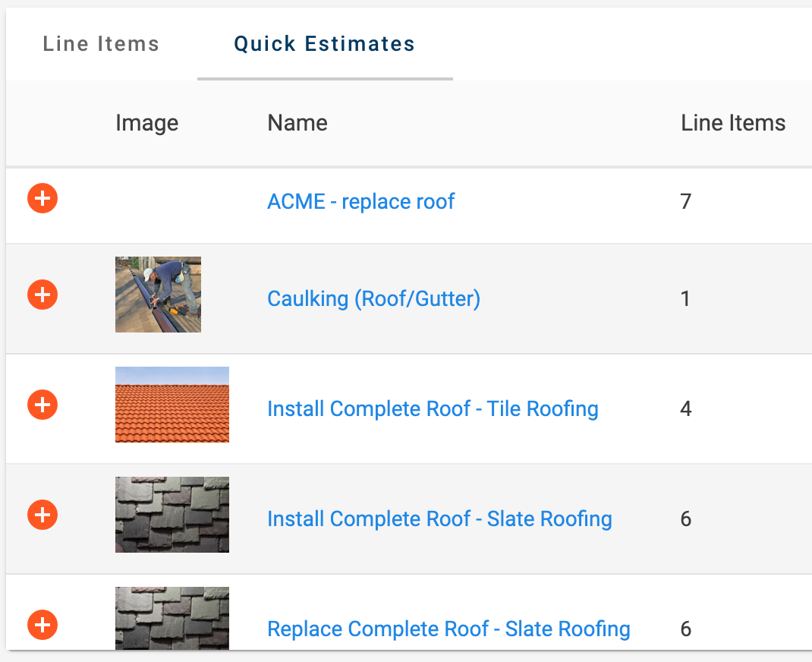Click the Line Items column header
The width and height of the screenshot is (812, 662).
pos(732,123)
